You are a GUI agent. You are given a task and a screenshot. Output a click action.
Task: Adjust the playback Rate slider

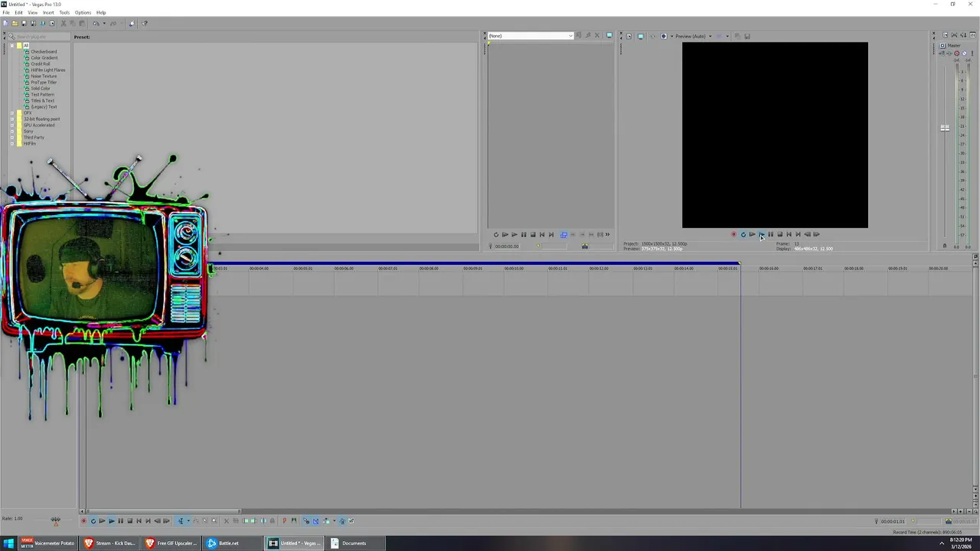[55, 520]
